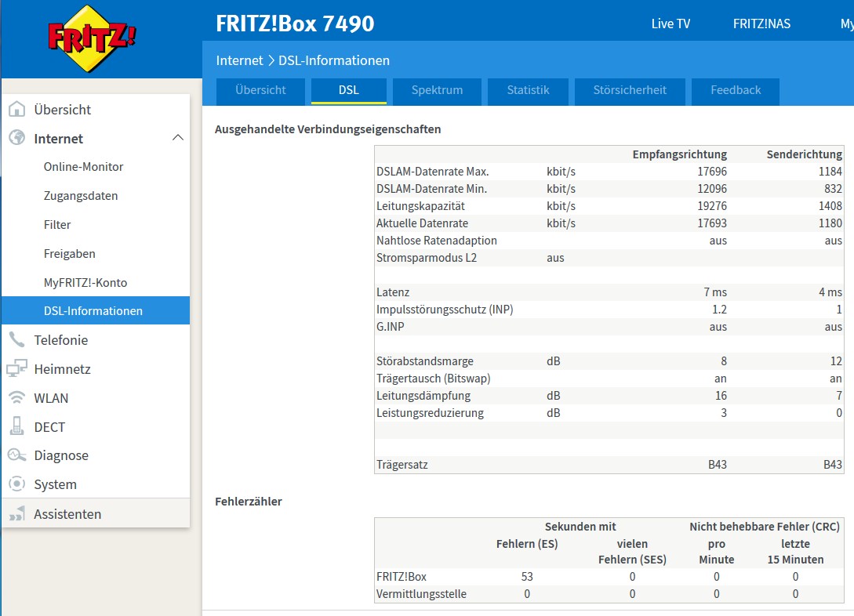The image size is (854, 616).
Task: Switch to the Störsicherheit tab
Action: point(630,90)
